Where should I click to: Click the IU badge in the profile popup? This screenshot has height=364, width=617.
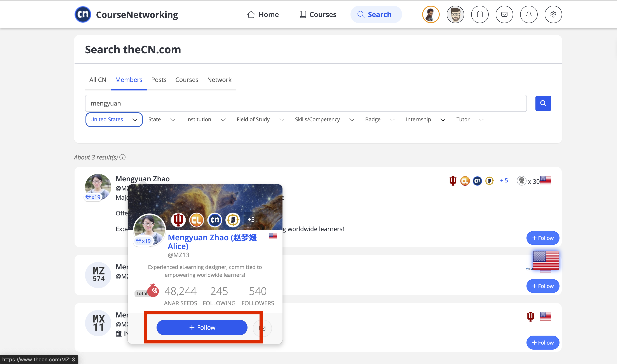178,220
